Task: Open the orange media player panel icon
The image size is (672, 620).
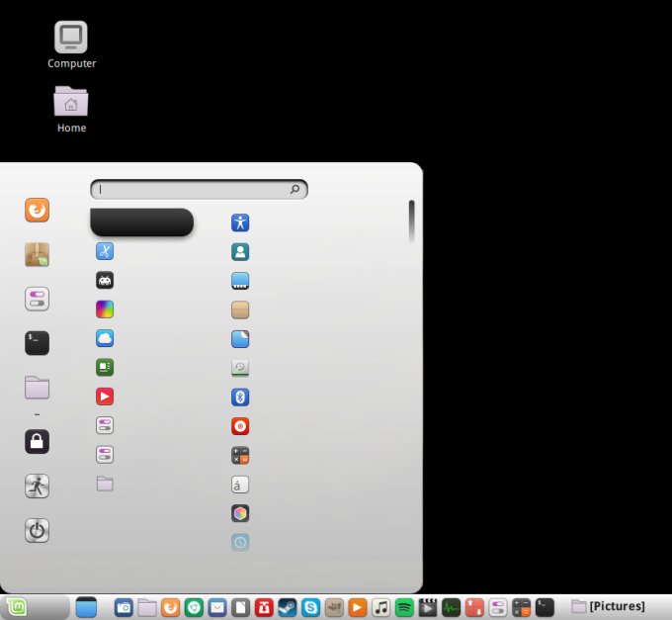Action: coord(358,607)
